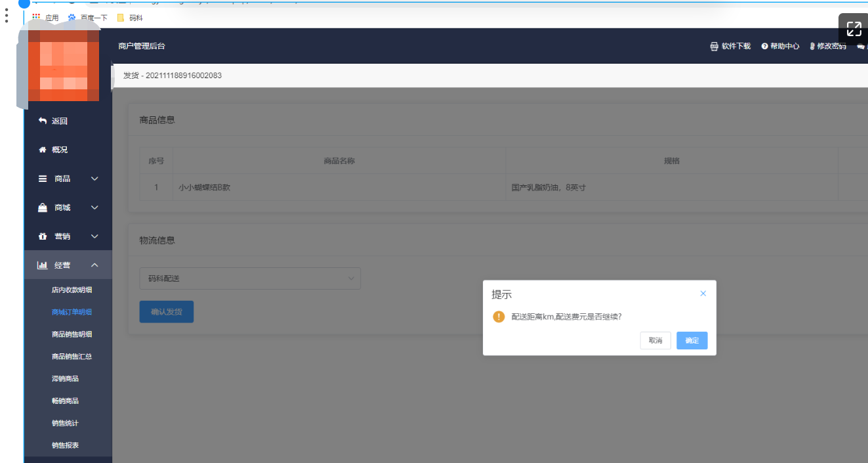The image size is (868, 463).
Task: Click the 序号 column header
Action: click(x=156, y=161)
